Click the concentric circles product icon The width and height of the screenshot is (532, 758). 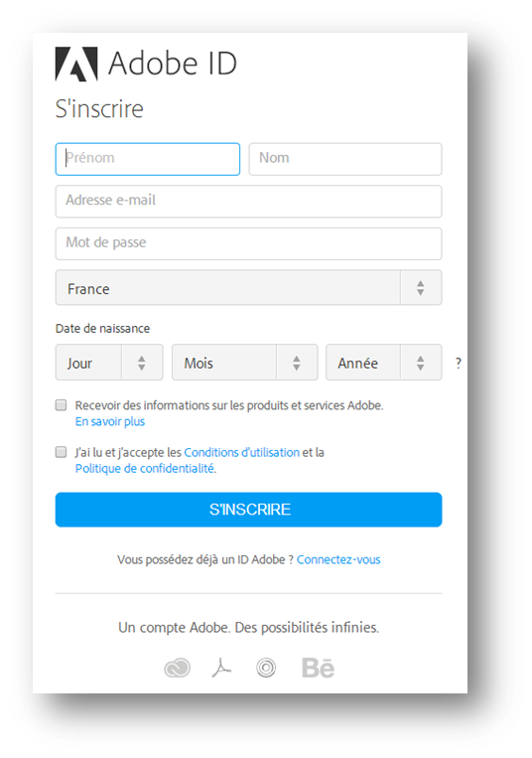(266, 668)
